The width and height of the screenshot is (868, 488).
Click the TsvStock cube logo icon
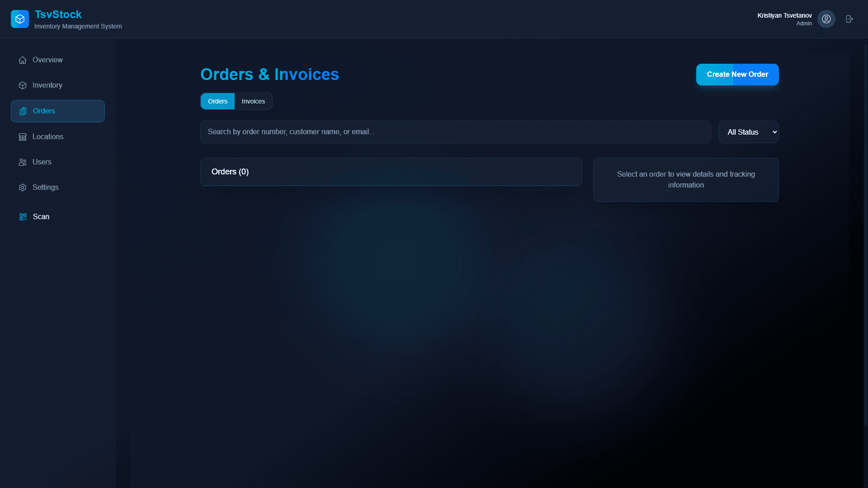coord(20,19)
